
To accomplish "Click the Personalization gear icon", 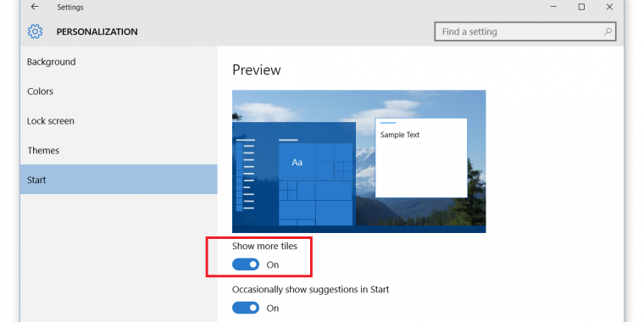I will (x=35, y=31).
